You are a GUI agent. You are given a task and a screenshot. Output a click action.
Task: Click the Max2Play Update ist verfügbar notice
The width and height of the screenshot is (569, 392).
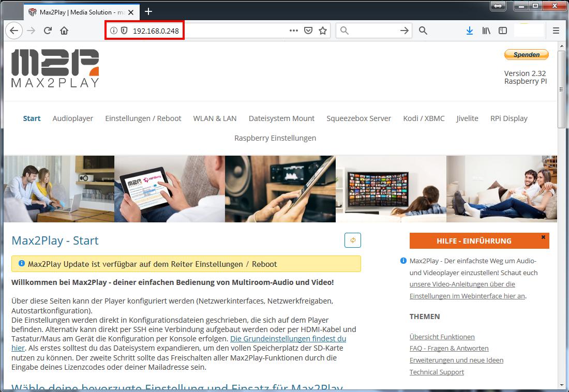click(186, 264)
